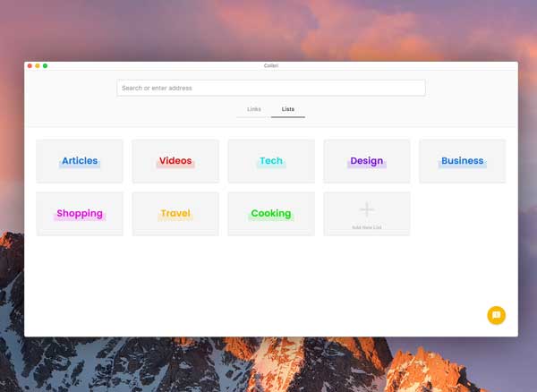
Task: Click the plus icon to add new list
Action: coord(367,209)
